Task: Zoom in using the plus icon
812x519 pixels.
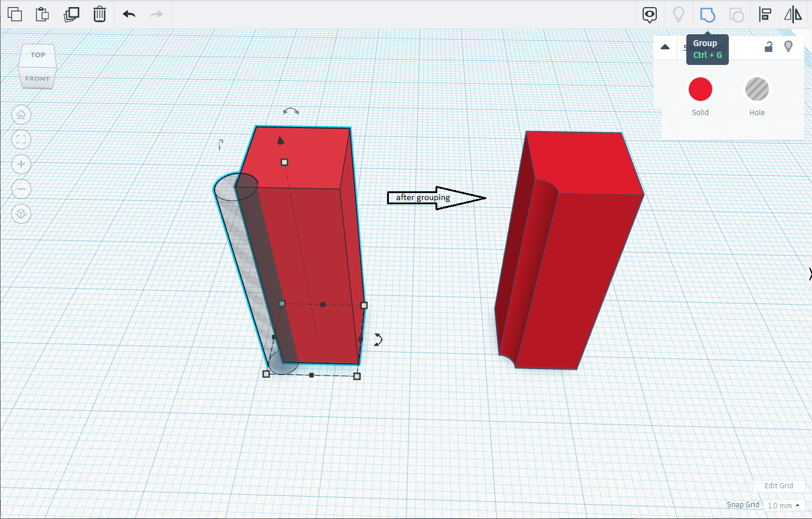Action: (21, 164)
